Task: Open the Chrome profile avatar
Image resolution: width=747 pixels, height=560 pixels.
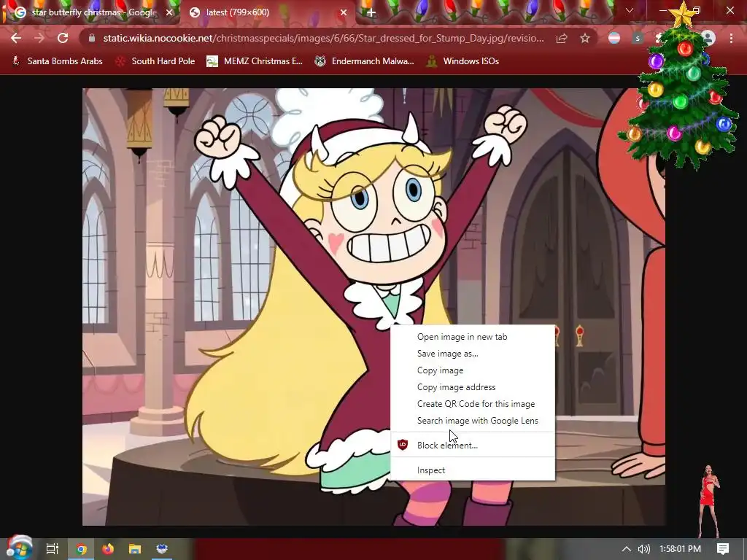Action: pos(708,38)
